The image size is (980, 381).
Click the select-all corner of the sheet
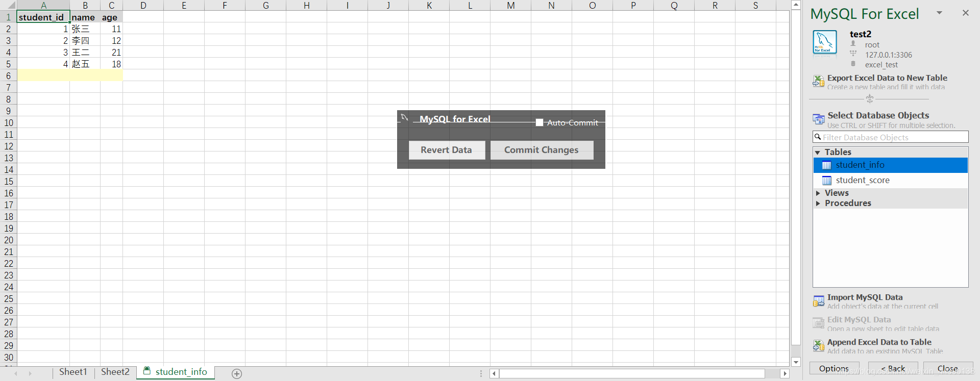pyautogui.click(x=9, y=6)
